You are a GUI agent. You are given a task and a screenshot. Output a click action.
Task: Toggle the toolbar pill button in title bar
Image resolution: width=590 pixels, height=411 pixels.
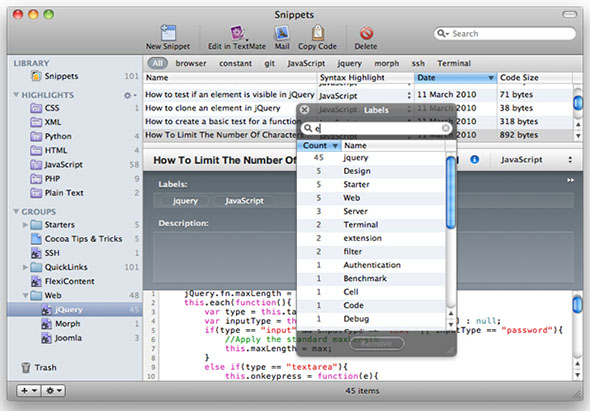(569, 14)
